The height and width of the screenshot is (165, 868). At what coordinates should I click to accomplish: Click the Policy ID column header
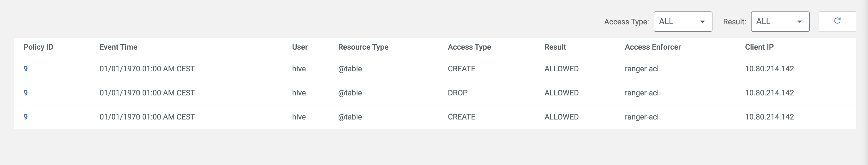click(x=39, y=47)
